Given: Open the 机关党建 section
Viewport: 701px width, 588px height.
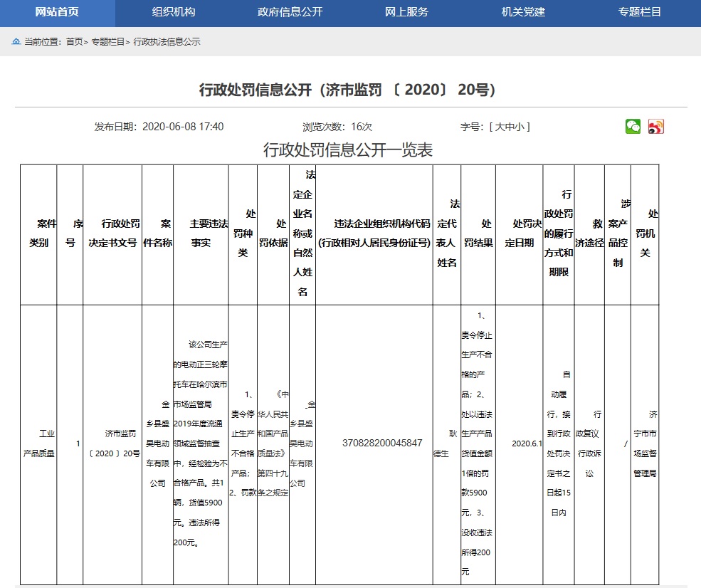Looking at the screenshot, I should coord(523,12).
